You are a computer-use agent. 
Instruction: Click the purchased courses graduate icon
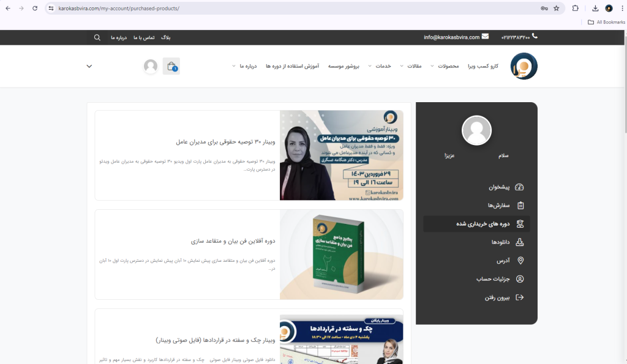click(520, 224)
